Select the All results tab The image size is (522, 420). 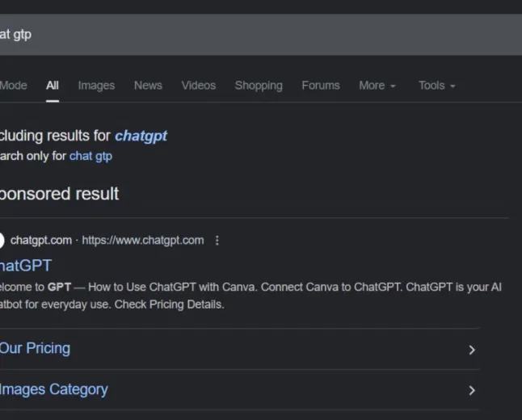click(53, 86)
